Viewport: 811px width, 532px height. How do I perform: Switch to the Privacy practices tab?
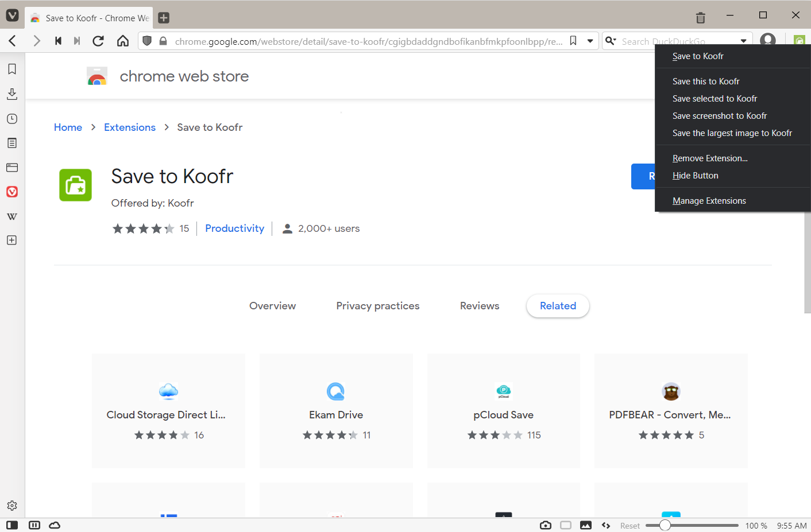tap(378, 306)
